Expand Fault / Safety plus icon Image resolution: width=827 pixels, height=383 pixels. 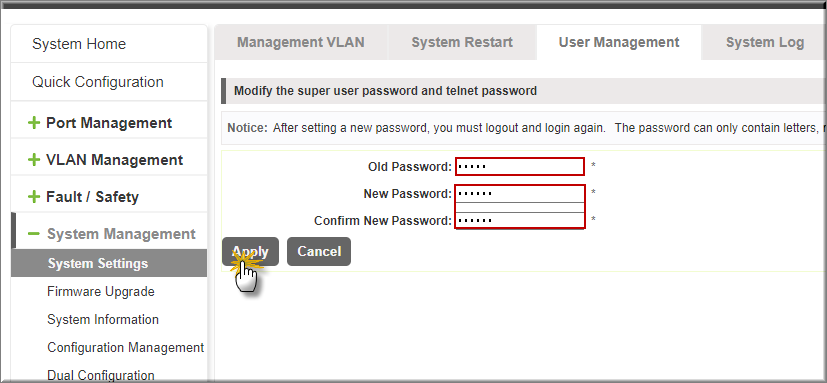coord(34,197)
